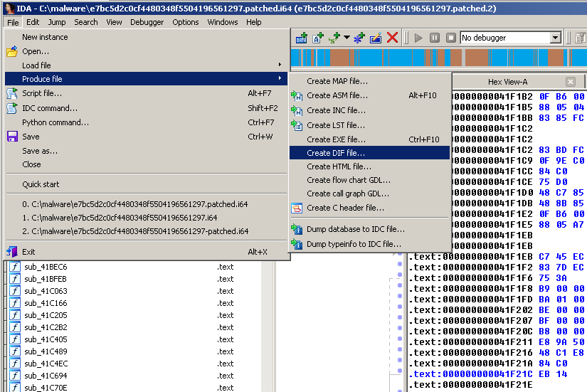Click the green 's' string toolbar icon
This screenshot has width=587, height=392.
point(334,38)
